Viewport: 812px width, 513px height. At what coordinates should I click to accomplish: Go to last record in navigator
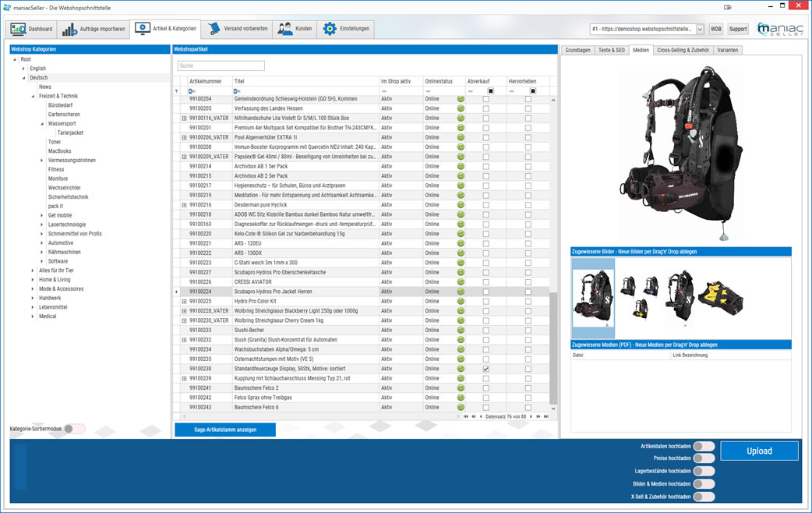(545, 416)
